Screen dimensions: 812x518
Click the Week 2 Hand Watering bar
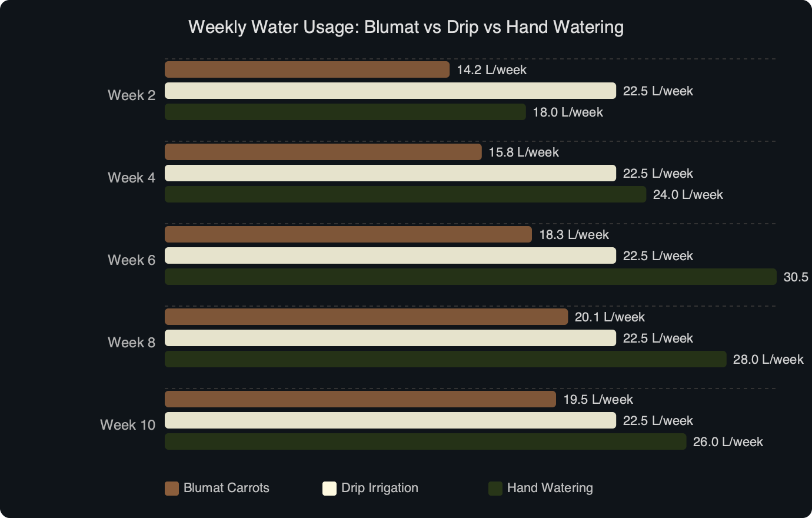pos(345,112)
